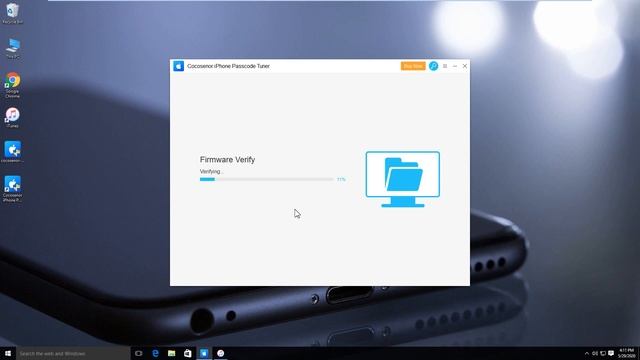Open the Recycle Bin desktop icon
Viewport: 640px width, 360px height.
coord(13,13)
